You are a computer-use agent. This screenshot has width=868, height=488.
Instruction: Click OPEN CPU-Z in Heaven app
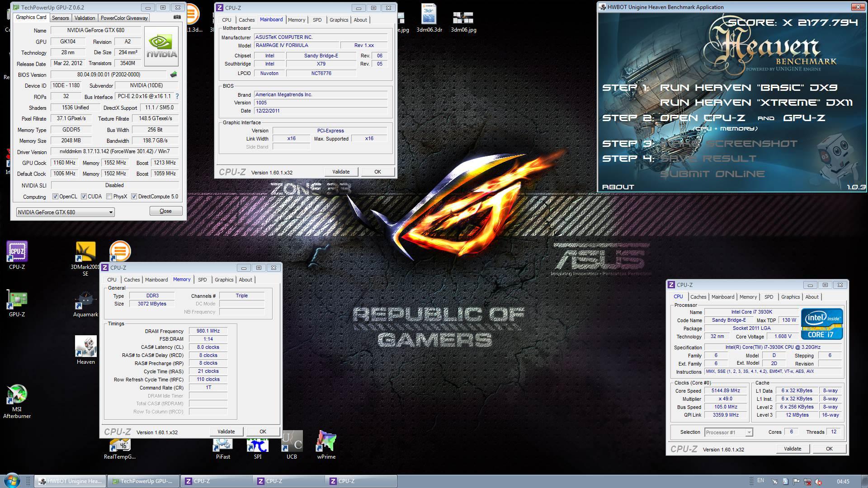coord(702,118)
